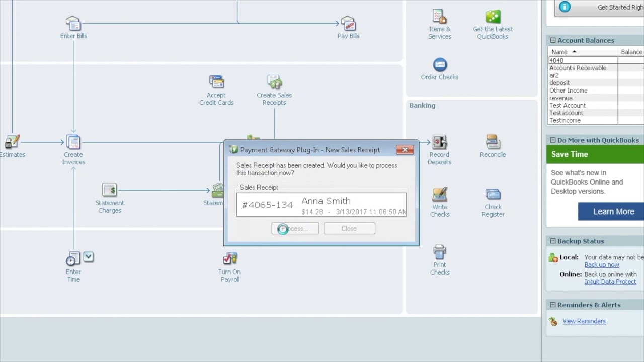This screenshot has width=644, height=362.
Task: Select the revenue account row
Action: click(x=596, y=98)
